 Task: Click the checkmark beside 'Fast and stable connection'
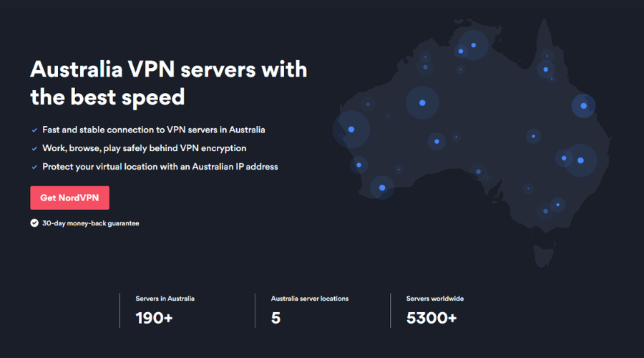pos(34,130)
